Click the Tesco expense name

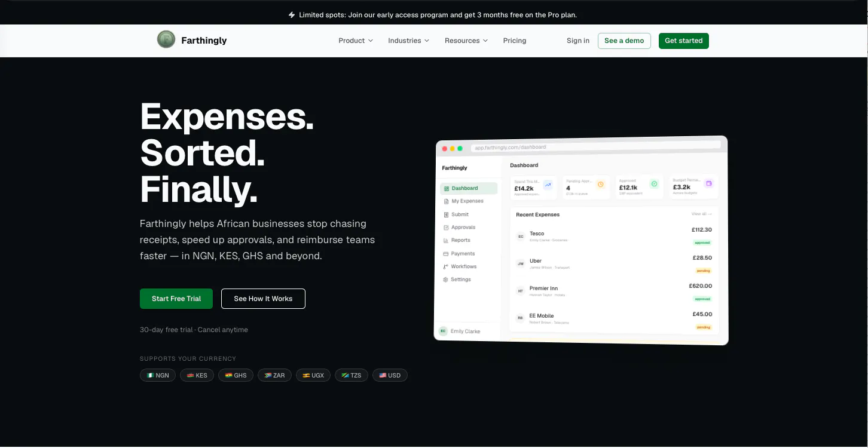click(537, 234)
